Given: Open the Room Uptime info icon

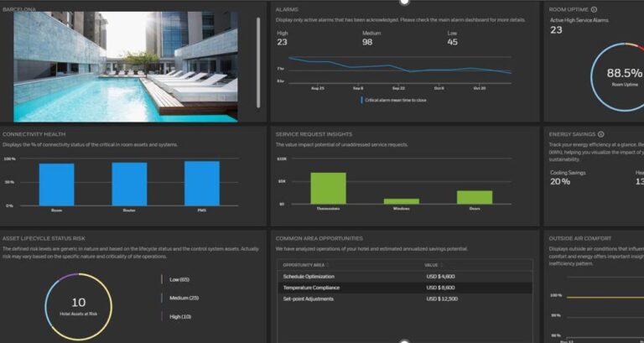Looking at the screenshot, I should coord(594,9).
